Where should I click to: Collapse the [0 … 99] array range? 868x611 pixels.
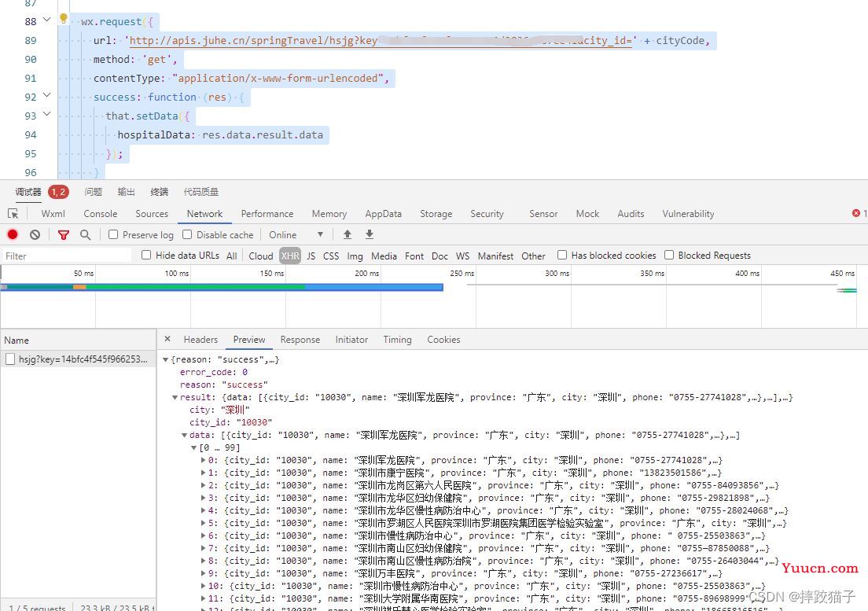[x=193, y=447]
